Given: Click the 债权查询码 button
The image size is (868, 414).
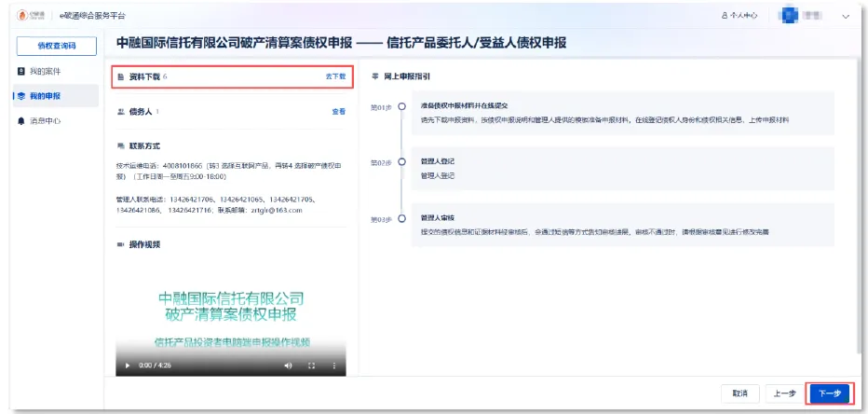Looking at the screenshot, I should (x=57, y=46).
